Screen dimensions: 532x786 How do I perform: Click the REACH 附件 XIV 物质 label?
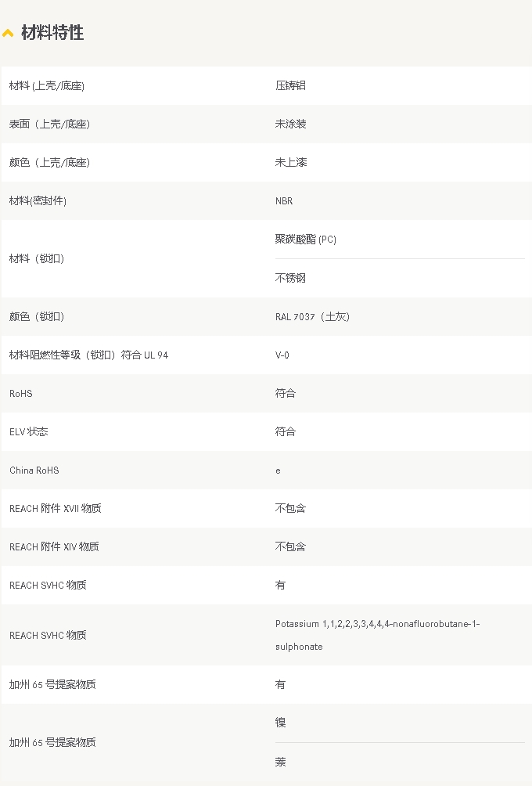[54, 547]
